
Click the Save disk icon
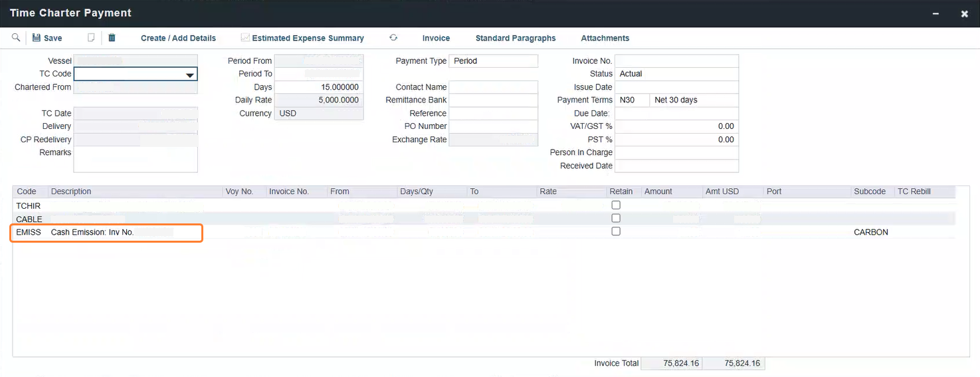pos(37,38)
